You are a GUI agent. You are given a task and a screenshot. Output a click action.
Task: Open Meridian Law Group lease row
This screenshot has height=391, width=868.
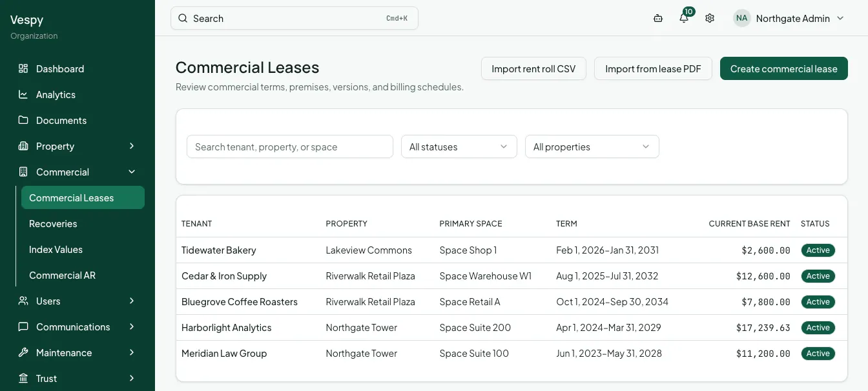(512, 353)
